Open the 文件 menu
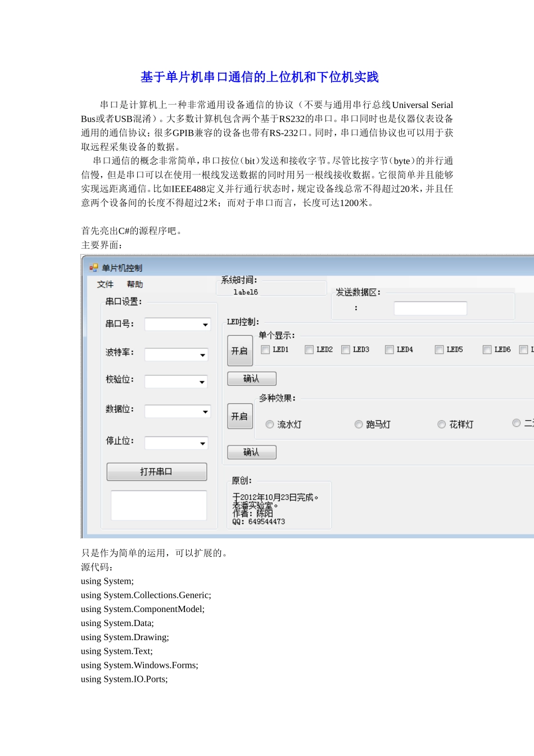The height and width of the screenshot is (756, 534). 105,285
